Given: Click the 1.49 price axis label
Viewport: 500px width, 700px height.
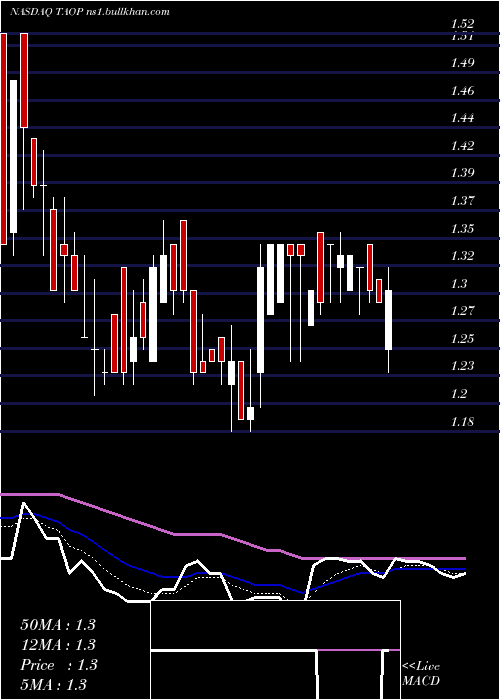Looking at the screenshot, I should pos(462,62).
